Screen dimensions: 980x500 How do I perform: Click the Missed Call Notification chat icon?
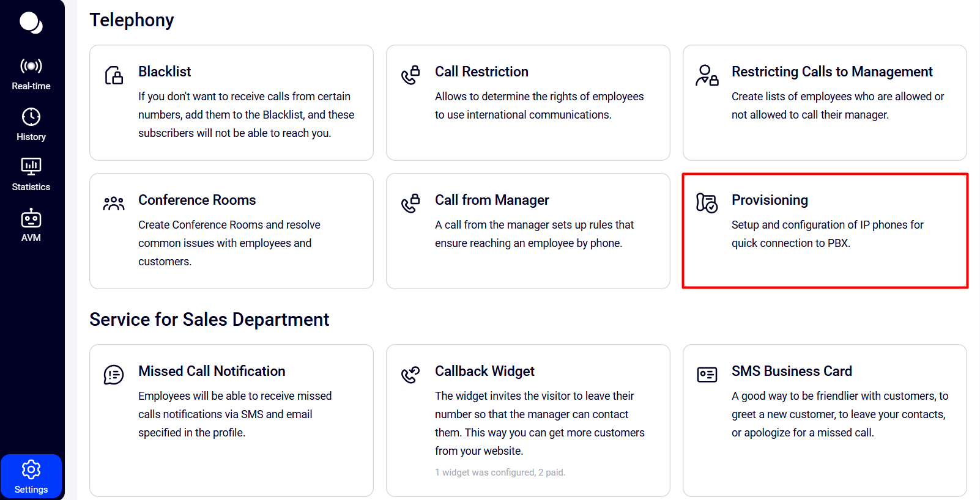114,375
